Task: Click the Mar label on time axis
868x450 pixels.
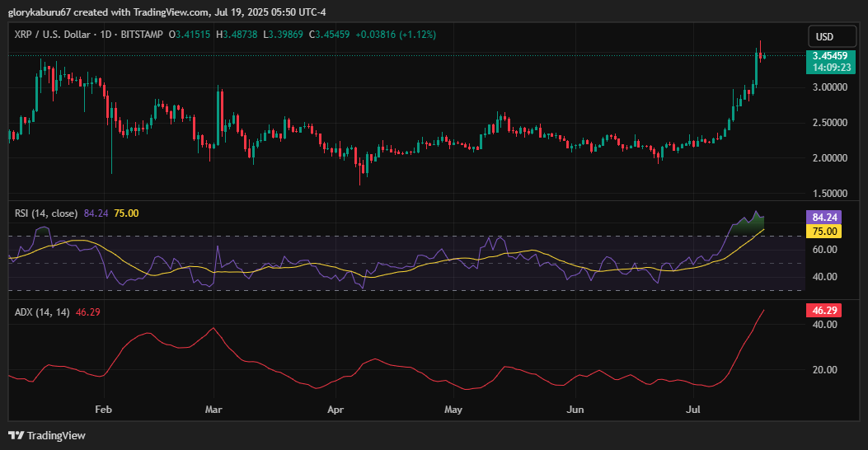Action: point(213,409)
